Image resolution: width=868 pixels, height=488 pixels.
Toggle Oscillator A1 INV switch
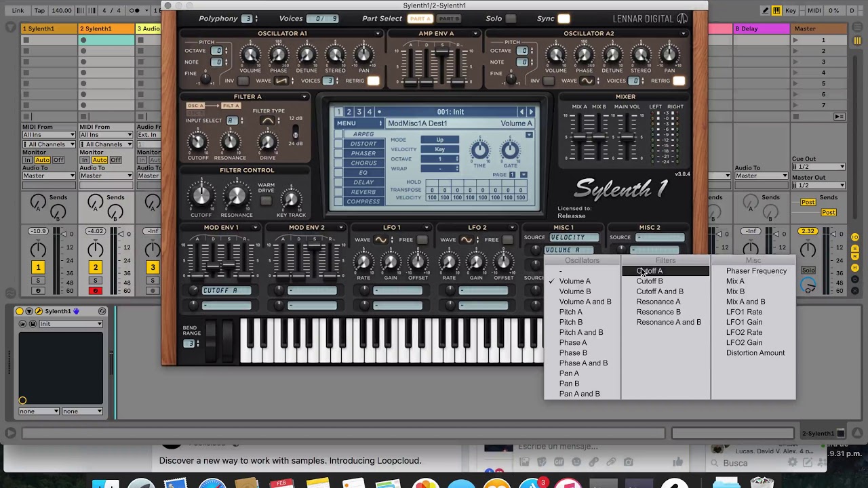(x=243, y=81)
